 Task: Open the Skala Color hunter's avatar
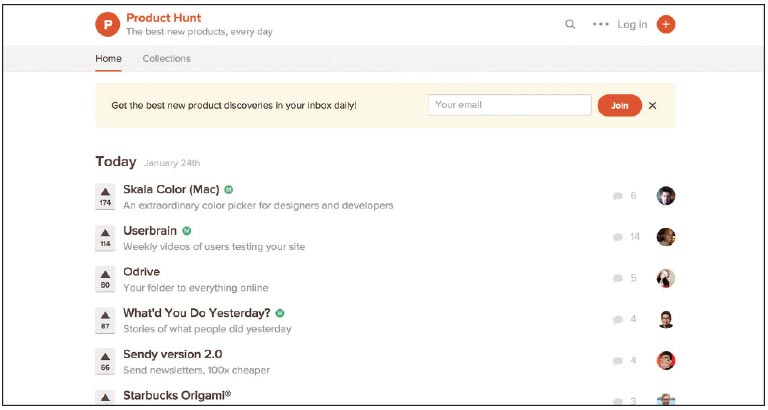tap(666, 196)
